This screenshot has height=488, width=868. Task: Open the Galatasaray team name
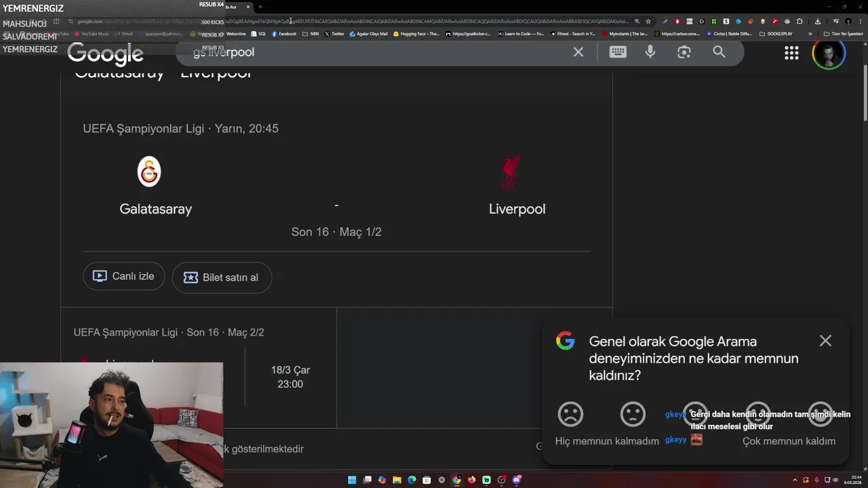click(x=156, y=209)
